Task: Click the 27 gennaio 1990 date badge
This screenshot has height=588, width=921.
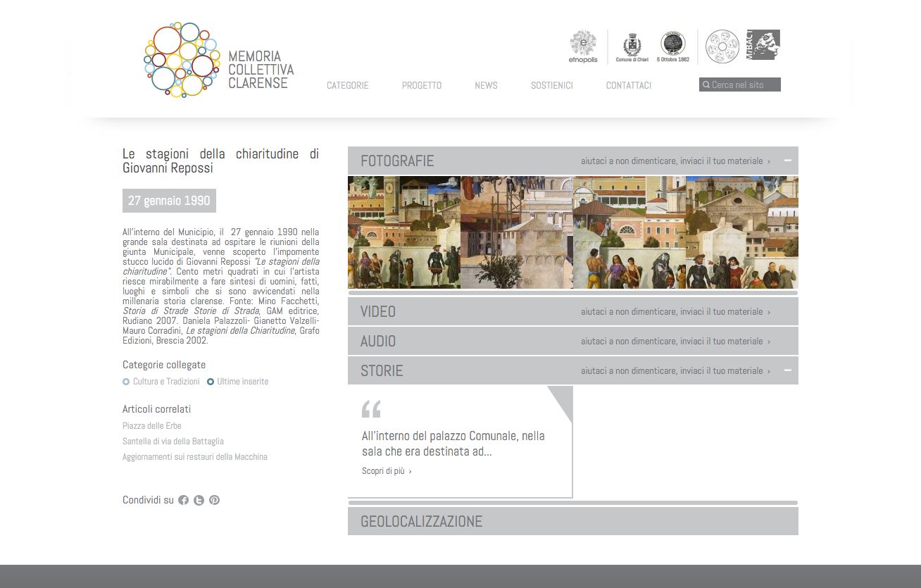Action: (x=169, y=201)
